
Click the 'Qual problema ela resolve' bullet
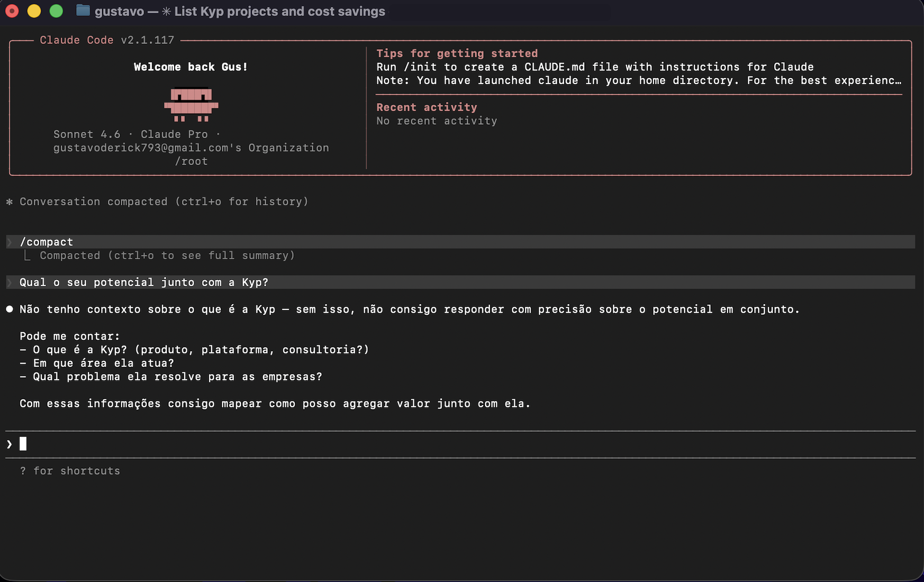click(x=171, y=377)
